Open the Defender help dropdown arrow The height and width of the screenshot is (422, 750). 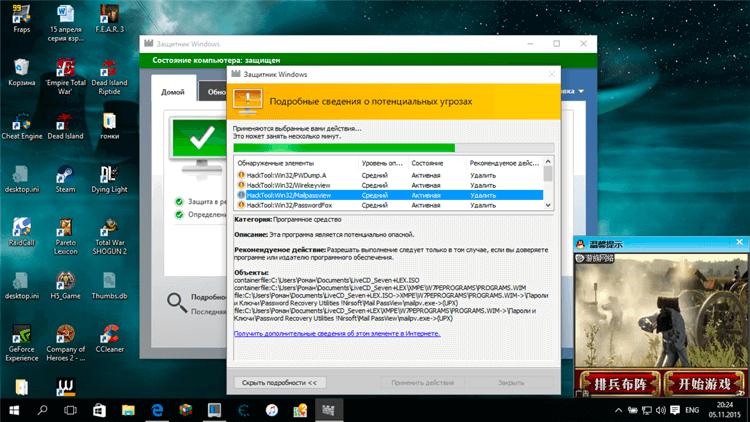point(581,91)
